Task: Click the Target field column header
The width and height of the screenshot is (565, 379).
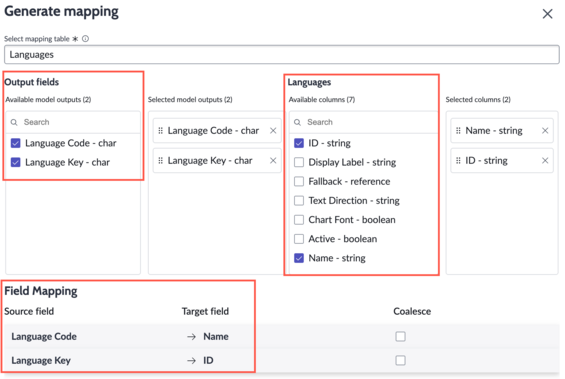Action: pos(205,311)
